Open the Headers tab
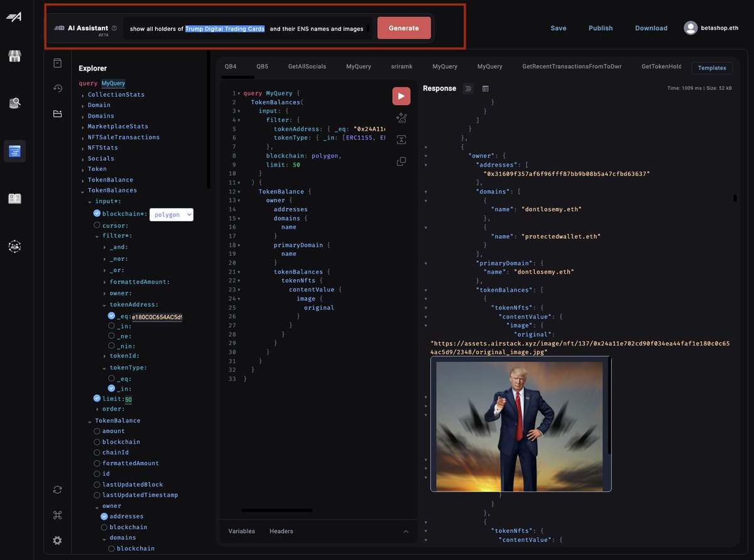The image size is (754, 560). [x=281, y=531]
